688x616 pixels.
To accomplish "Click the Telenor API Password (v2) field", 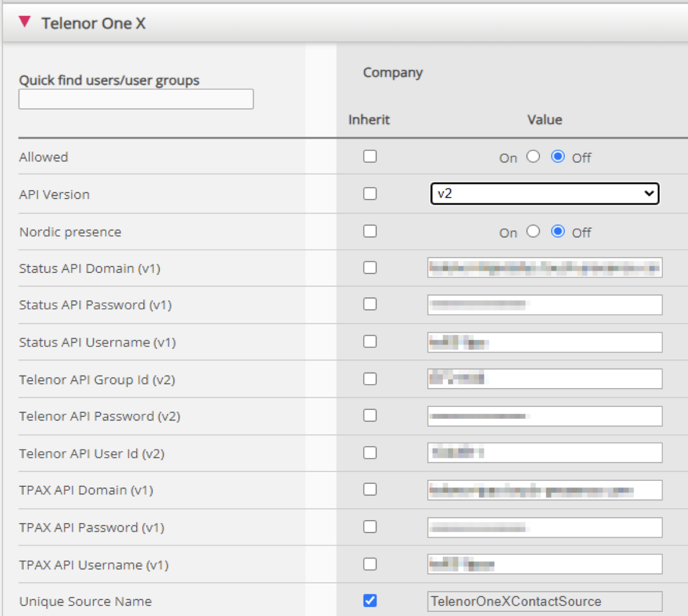I will [x=545, y=416].
